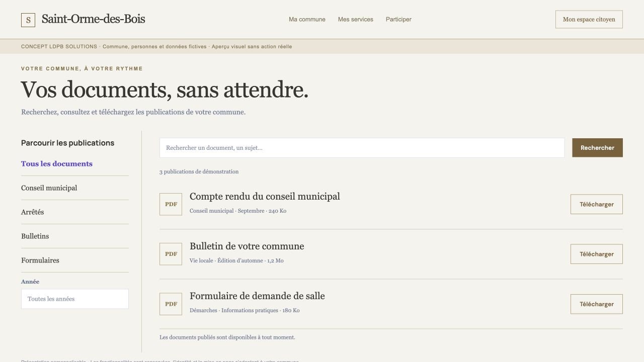Image resolution: width=644 pixels, height=362 pixels.
Task: Download Compte rendu du conseil municipal
Action: click(597, 204)
